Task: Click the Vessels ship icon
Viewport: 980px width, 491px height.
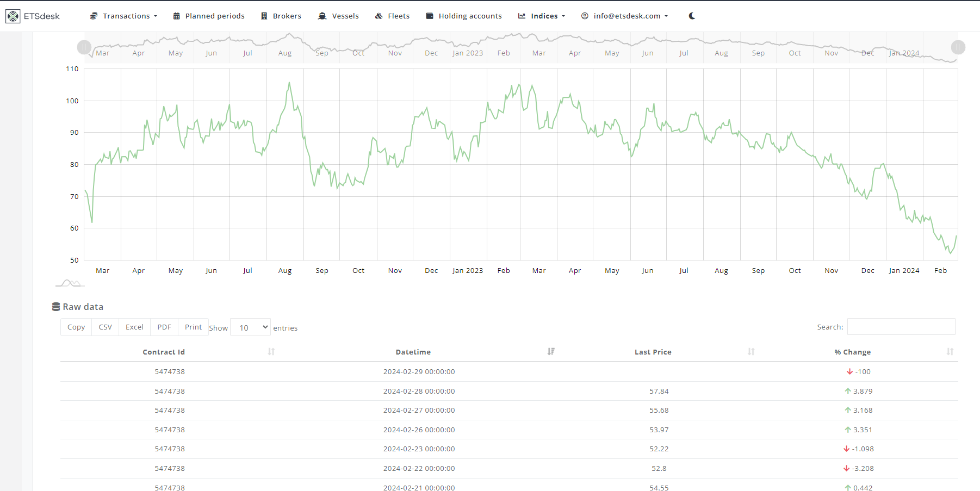Action: (x=322, y=16)
